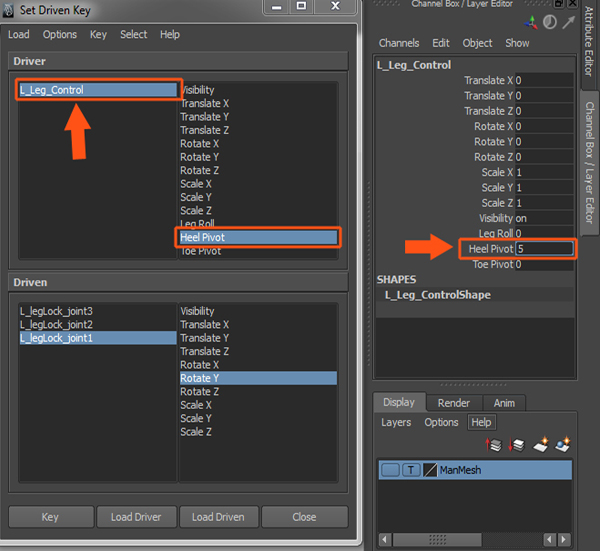Open the Layer Editor Options menu

pyautogui.click(x=441, y=422)
